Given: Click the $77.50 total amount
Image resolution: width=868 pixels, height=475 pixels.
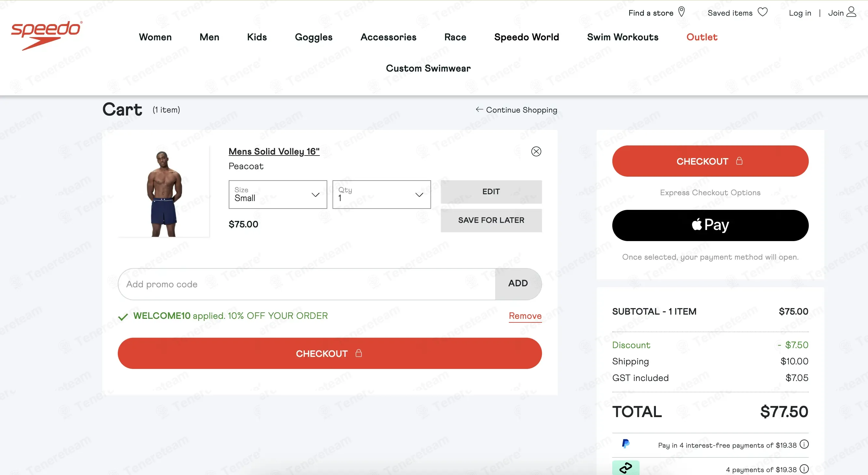Looking at the screenshot, I should [x=784, y=412].
